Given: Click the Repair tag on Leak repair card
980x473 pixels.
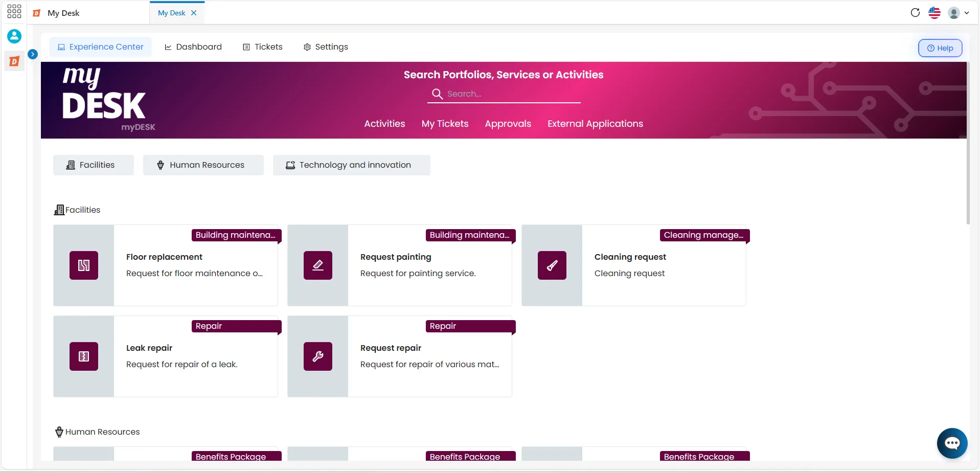Looking at the screenshot, I should click(236, 326).
